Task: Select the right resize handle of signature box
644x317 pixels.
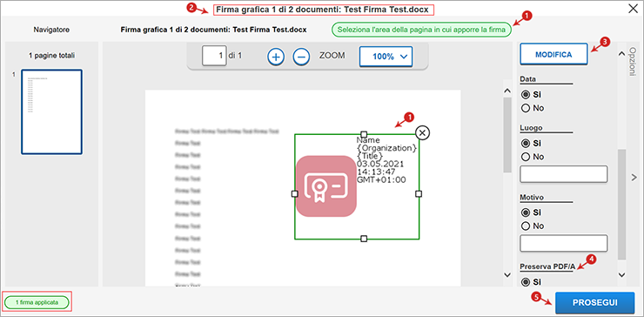Action: [419, 193]
